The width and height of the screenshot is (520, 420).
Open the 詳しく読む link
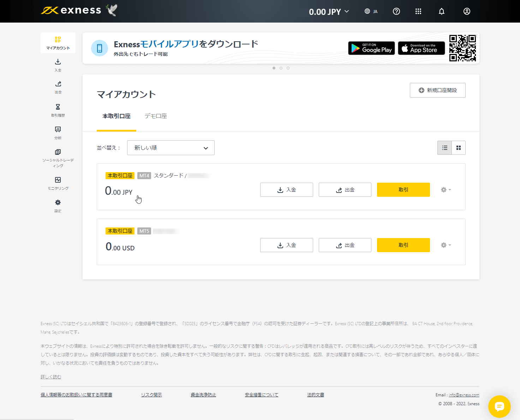[x=50, y=376]
